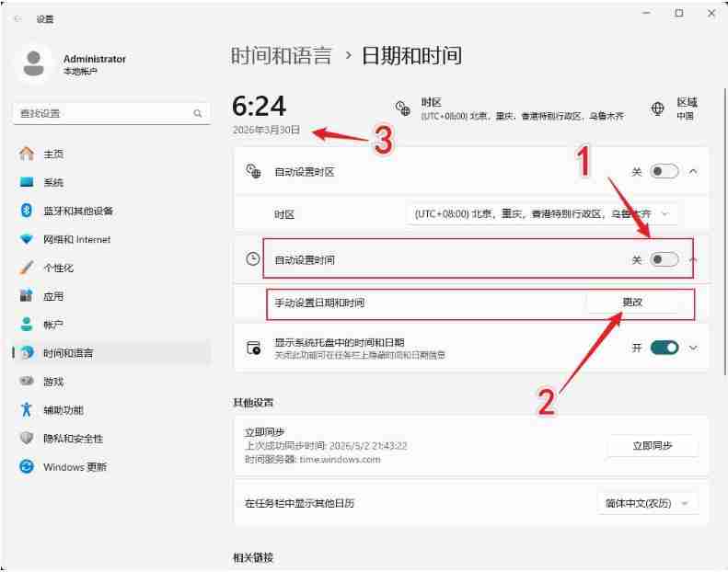The image size is (728, 572).
Task: Click the 手动设置日期和时间 label
Action: coord(319,303)
